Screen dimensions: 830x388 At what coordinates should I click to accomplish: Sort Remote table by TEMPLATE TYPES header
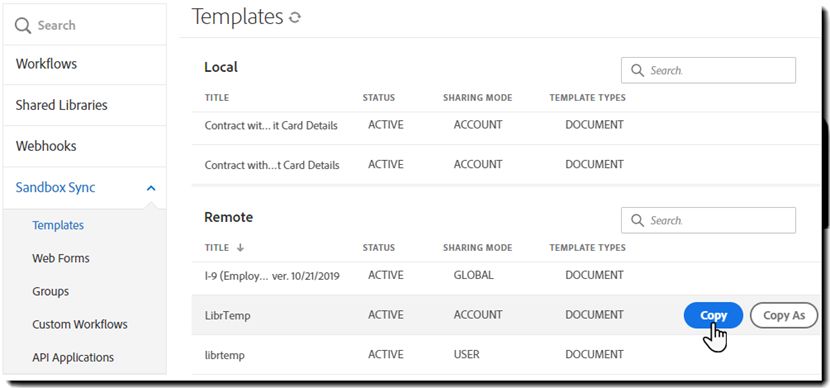point(588,247)
